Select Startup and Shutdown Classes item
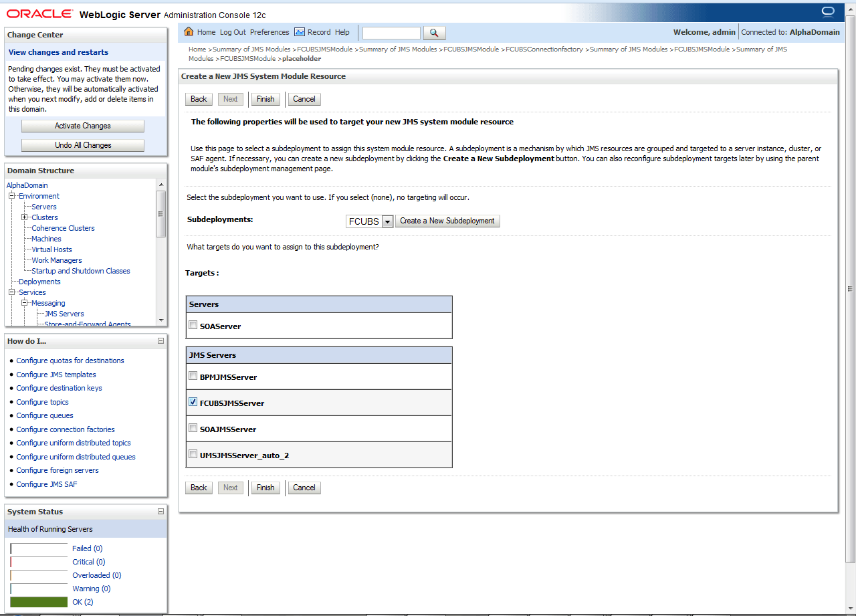The height and width of the screenshot is (616, 856). (x=81, y=271)
